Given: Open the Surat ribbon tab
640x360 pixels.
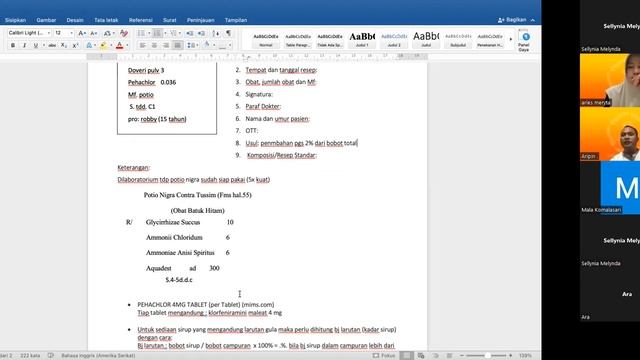Looking at the screenshot, I should 169,20.
